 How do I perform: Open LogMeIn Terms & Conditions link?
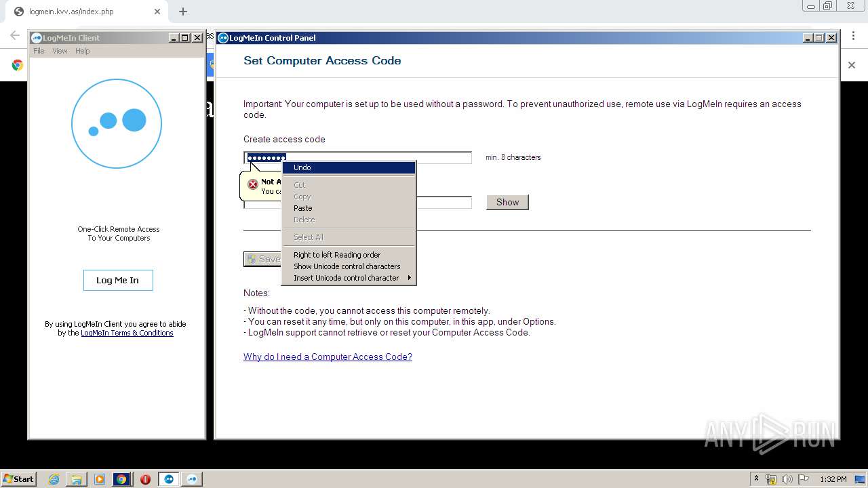click(x=127, y=333)
